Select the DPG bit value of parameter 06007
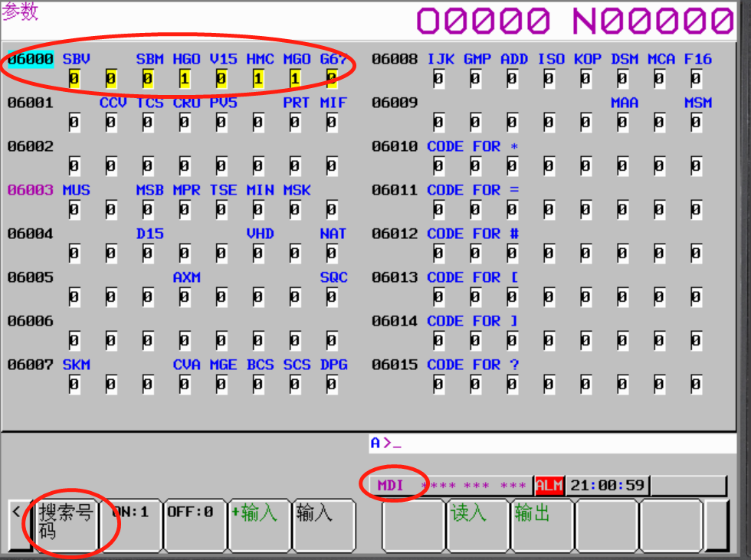 tap(331, 384)
